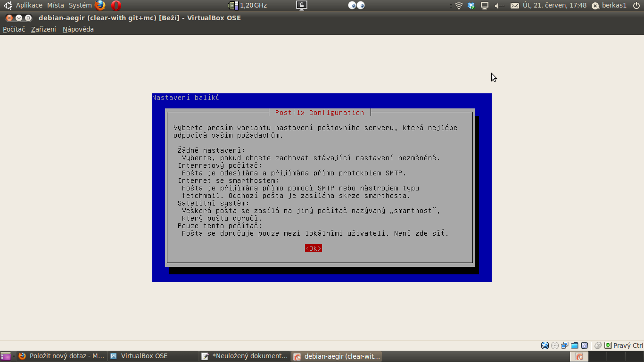
Task: Open the Zařízení menu
Action: coord(43,29)
